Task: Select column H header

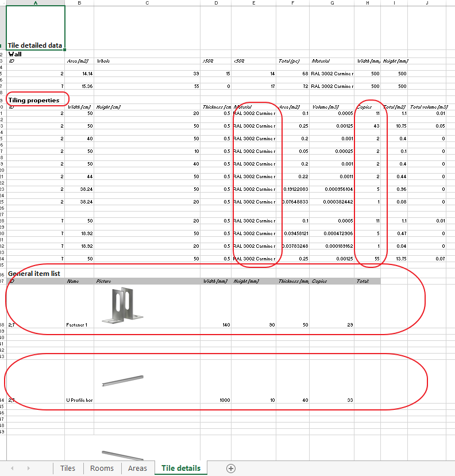Action: (367, 3)
